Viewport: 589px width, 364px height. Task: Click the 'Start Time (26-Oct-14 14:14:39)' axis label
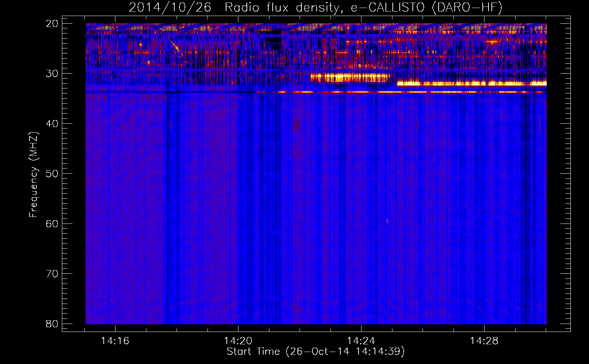[316, 351]
